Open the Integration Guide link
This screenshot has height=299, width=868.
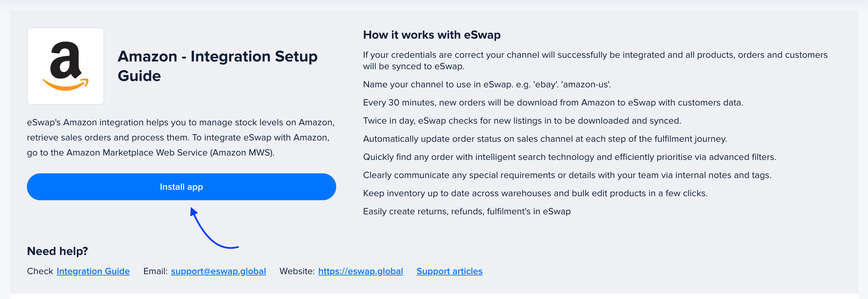coord(93,271)
